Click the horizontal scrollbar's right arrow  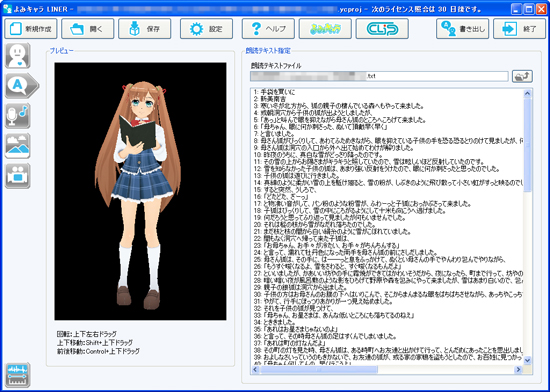coord(518,369)
